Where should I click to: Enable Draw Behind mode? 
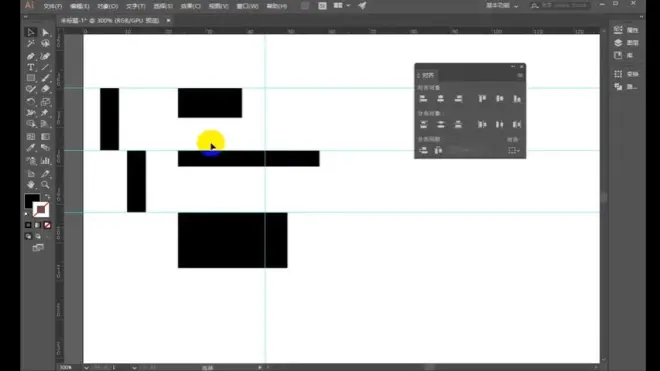click(x=38, y=236)
